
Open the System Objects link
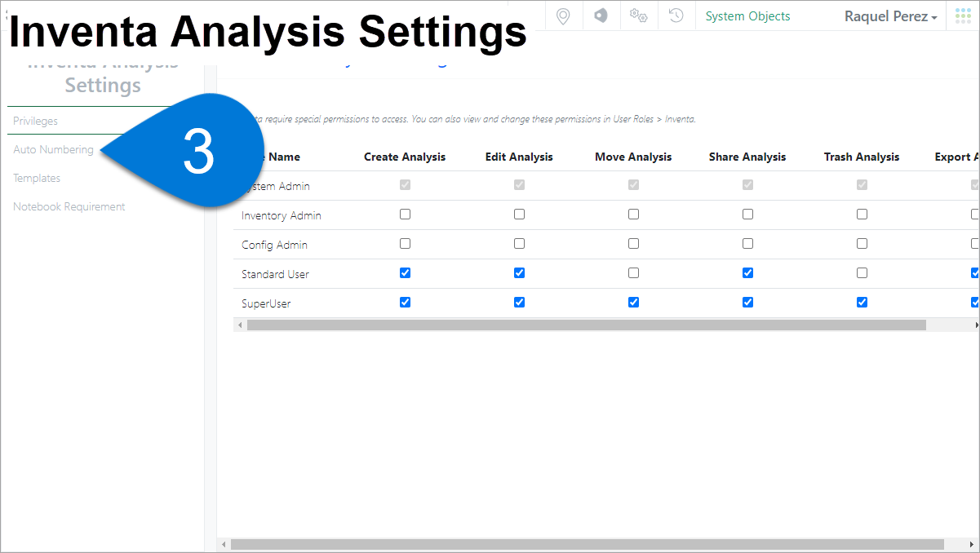point(747,16)
